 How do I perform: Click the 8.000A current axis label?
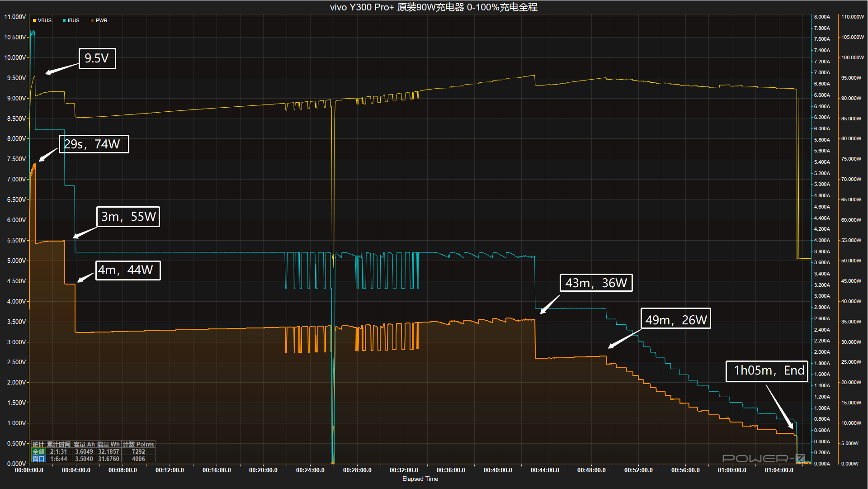point(822,17)
